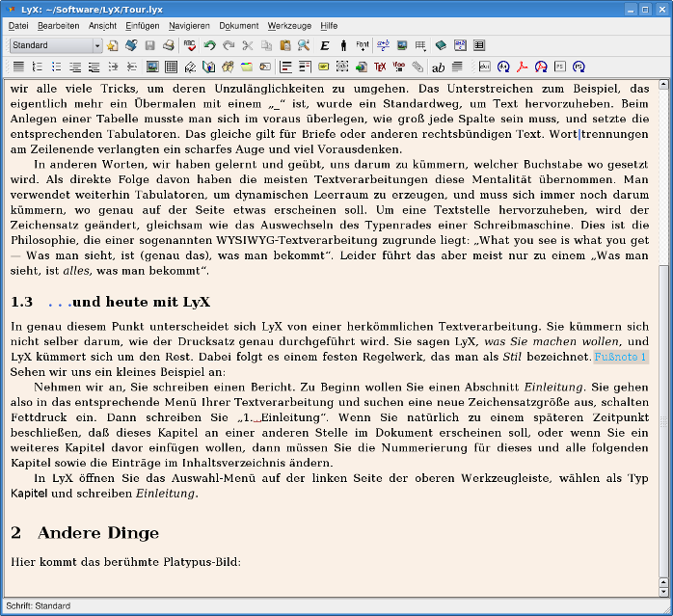Open the Hilfe menu
The image size is (673, 616).
click(x=329, y=26)
